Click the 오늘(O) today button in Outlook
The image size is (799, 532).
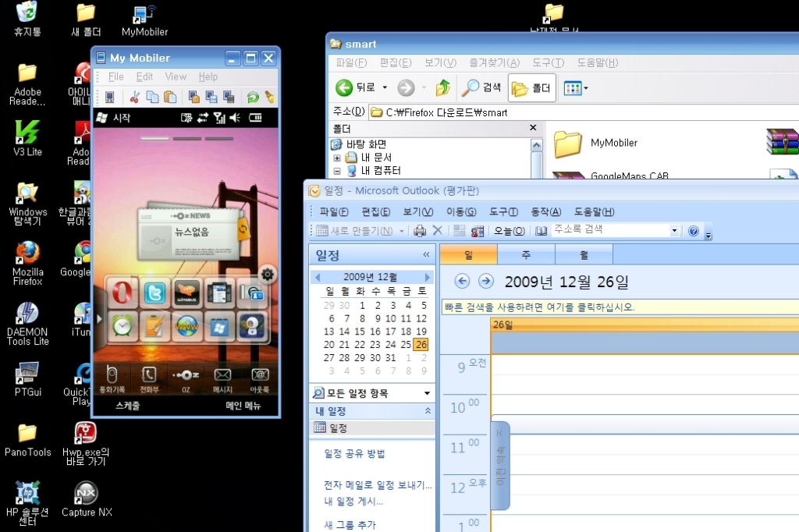point(509,231)
